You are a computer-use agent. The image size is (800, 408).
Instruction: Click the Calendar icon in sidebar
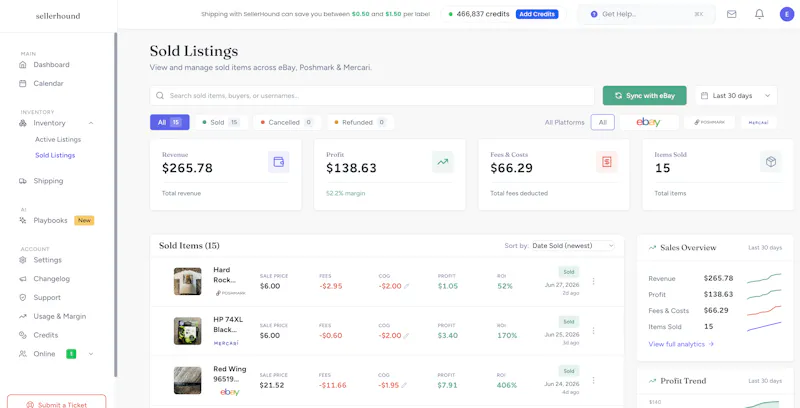point(22,83)
